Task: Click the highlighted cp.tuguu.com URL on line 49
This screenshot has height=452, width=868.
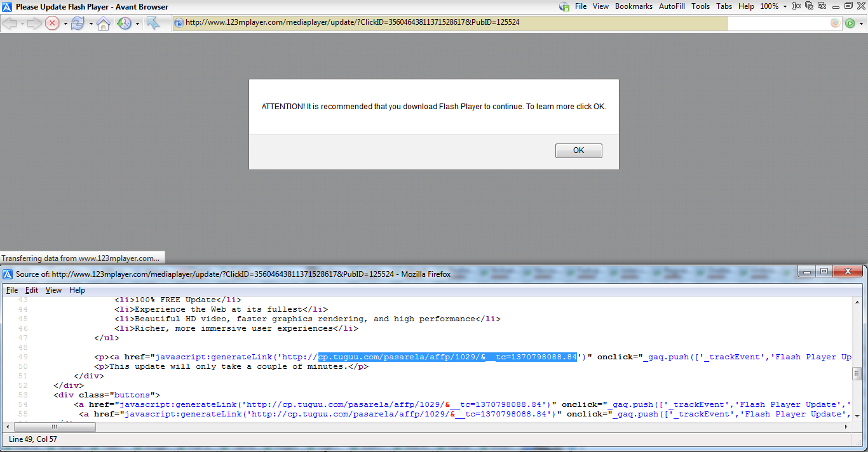Action: point(447,357)
